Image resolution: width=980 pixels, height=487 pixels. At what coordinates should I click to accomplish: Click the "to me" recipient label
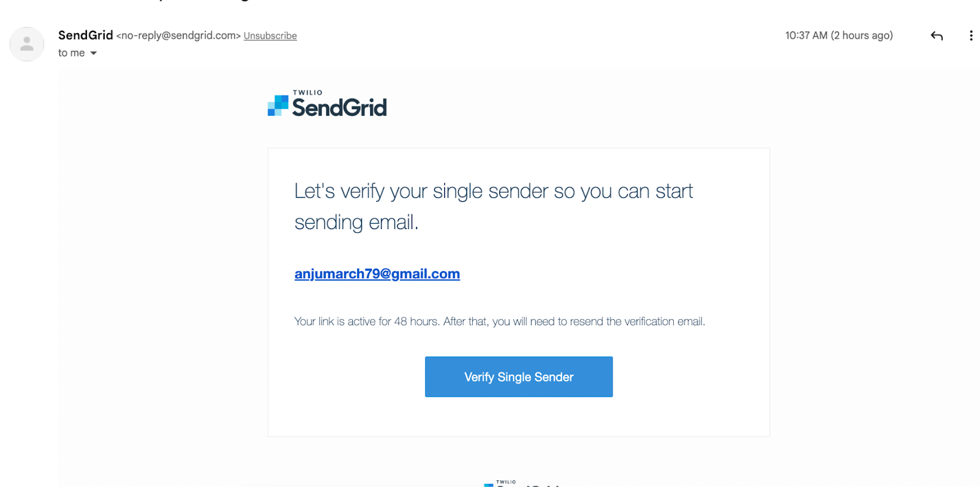(72, 53)
